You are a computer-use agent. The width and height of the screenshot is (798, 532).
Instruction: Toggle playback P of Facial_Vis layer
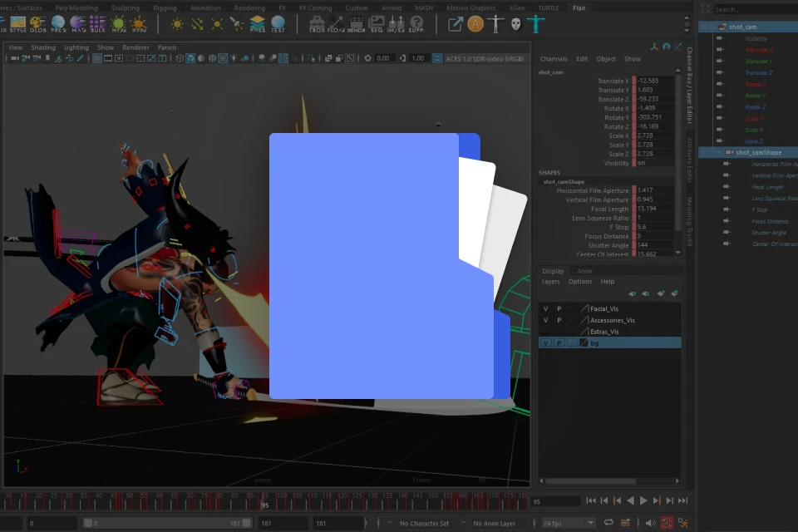click(x=559, y=308)
